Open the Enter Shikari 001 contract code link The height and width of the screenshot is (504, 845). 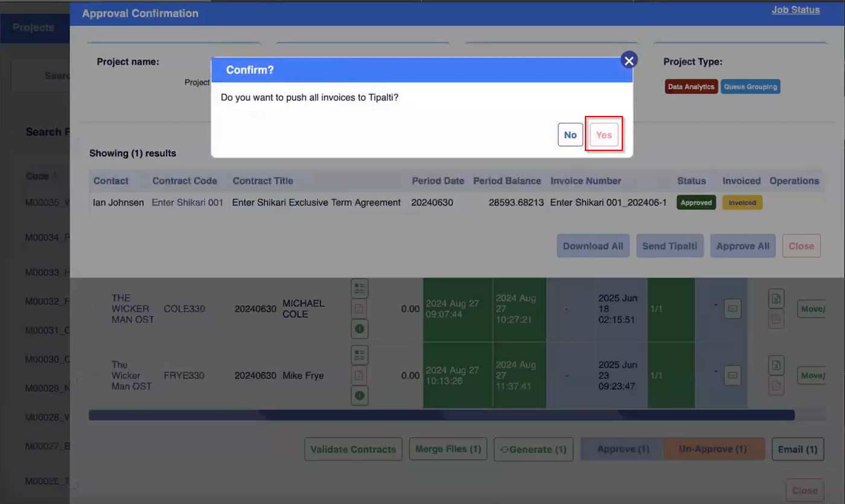point(187,203)
